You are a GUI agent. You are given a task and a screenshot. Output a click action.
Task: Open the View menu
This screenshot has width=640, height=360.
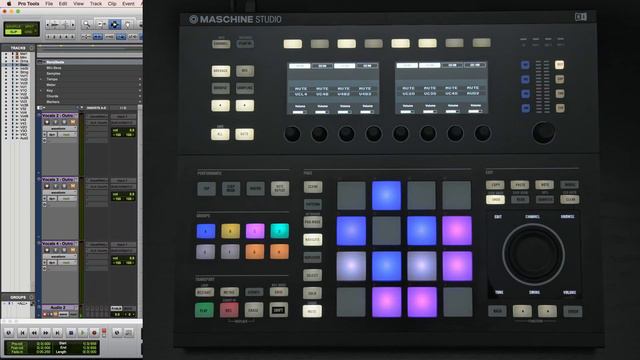tap(78, 3)
